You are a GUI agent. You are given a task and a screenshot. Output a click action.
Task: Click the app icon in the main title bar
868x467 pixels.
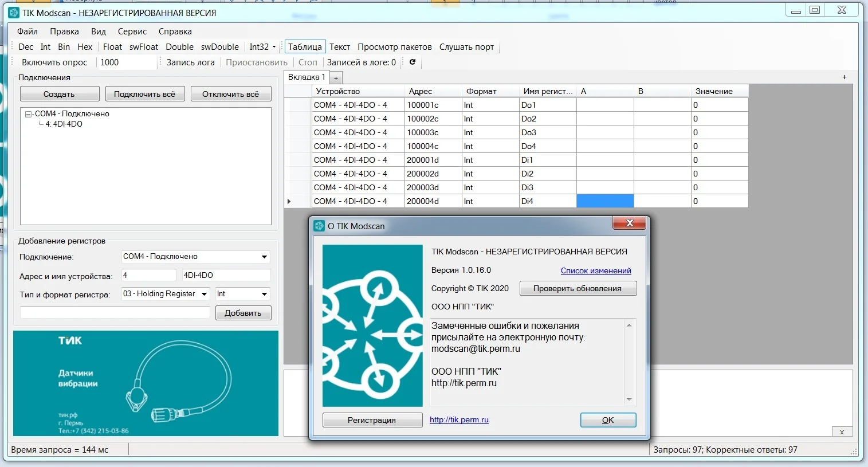coord(14,13)
